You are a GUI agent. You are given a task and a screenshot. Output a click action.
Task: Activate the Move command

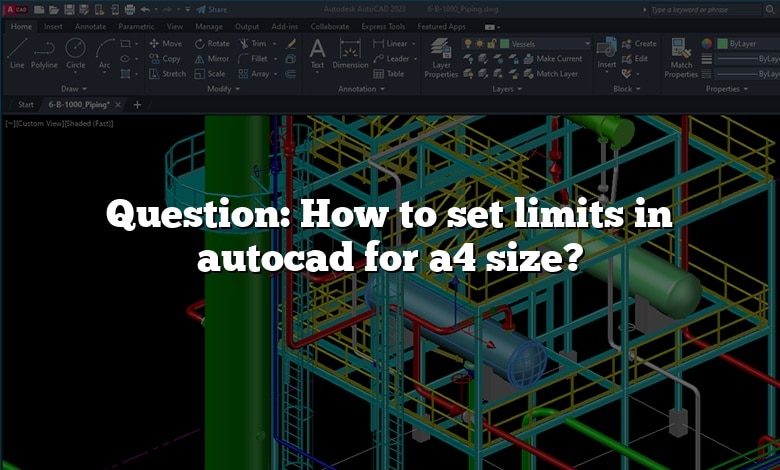coord(166,44)
